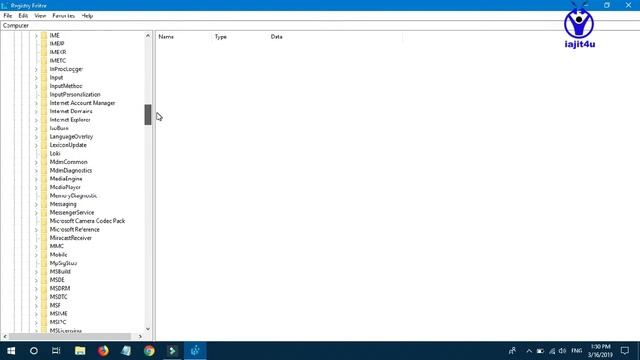Open Task View on taskbar
This screenshot has width=640, height=360.
56,351
